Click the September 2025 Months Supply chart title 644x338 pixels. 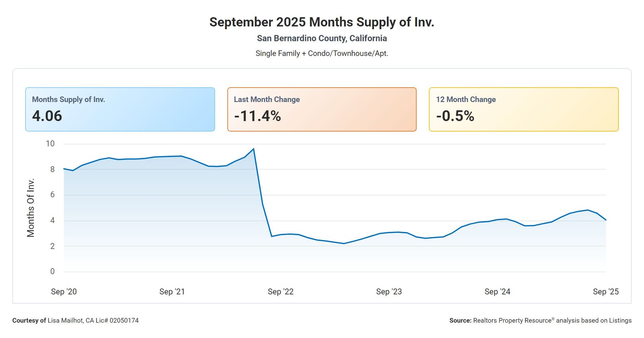(x=322, y=22)
